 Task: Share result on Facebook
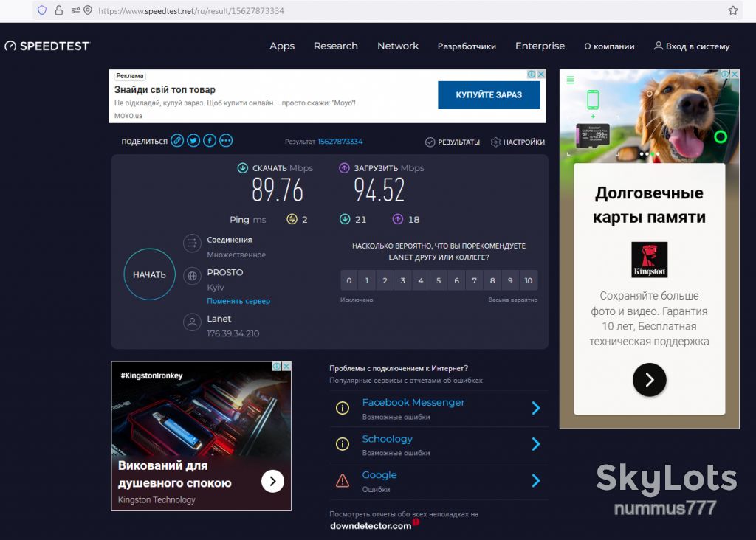(x=210, y=141)
